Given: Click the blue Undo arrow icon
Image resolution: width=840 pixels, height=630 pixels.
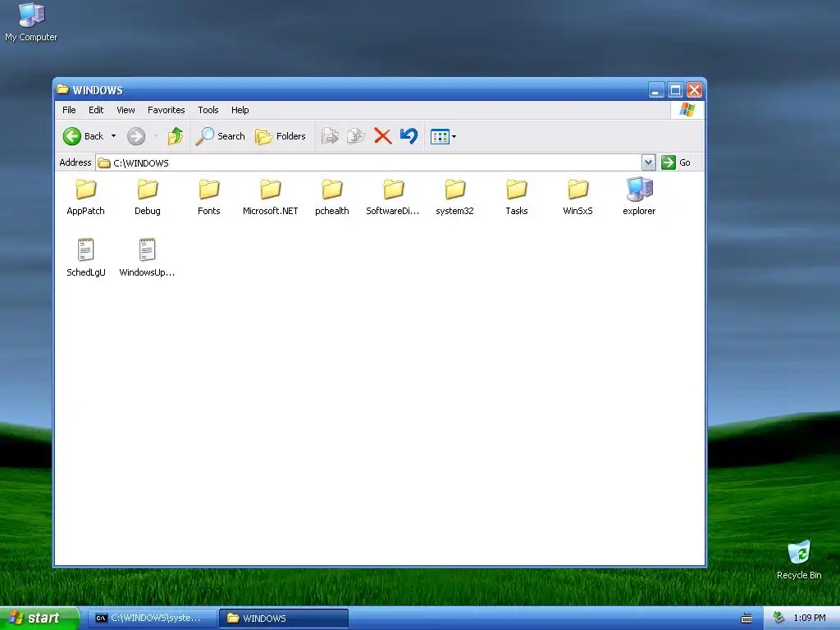Looking at the screenshot, I should point(409,137).
